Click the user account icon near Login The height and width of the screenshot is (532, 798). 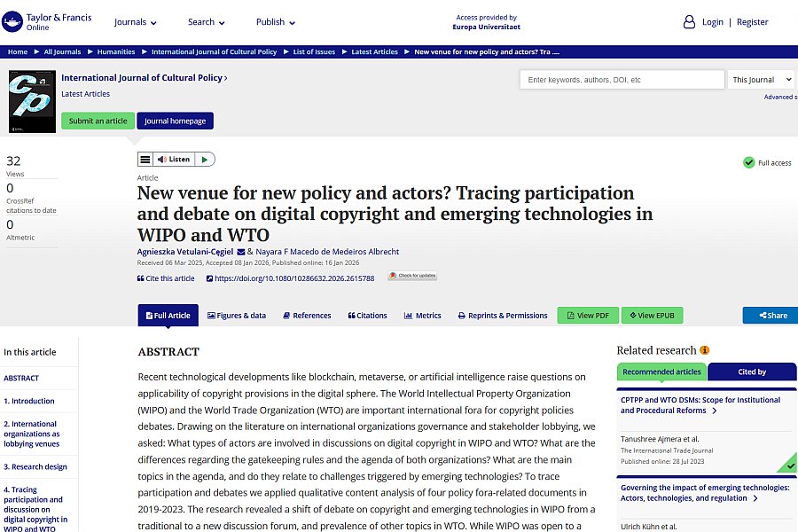[x=689, y=22]
